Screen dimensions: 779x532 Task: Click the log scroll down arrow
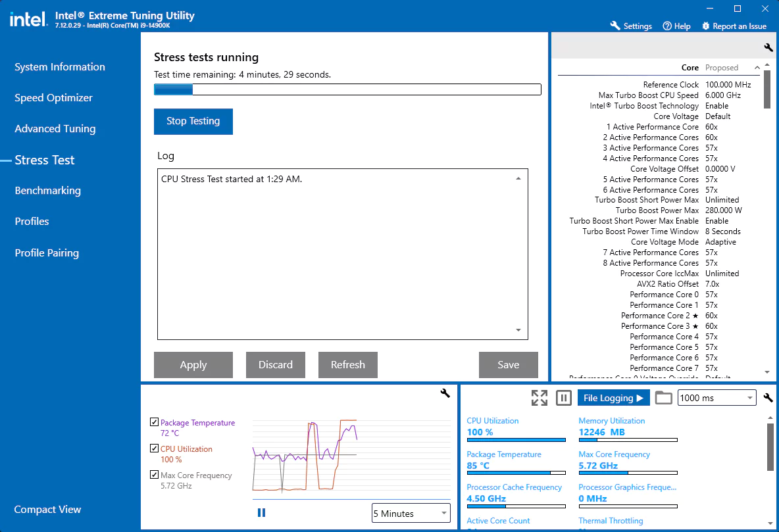pos(518,330)
